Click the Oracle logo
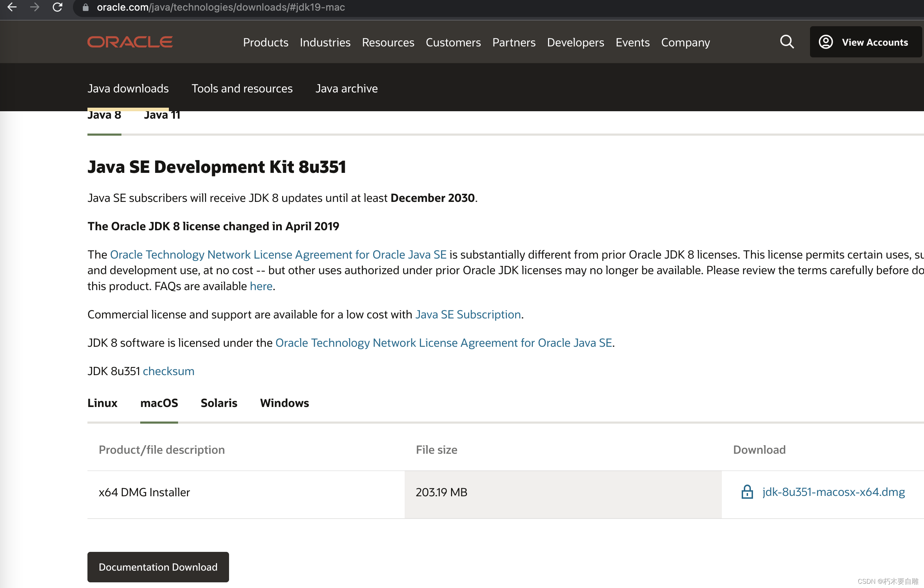Screen dimensions: 924x588 130,42
